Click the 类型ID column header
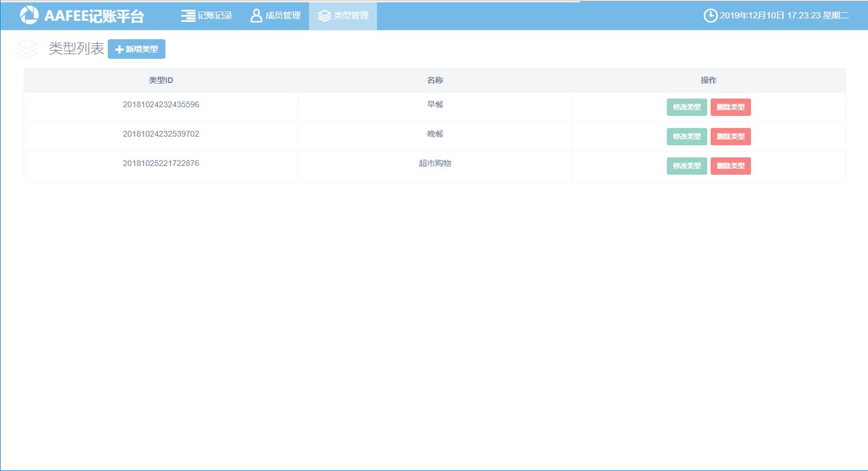 pyautogui.click(x=161, y=80)
